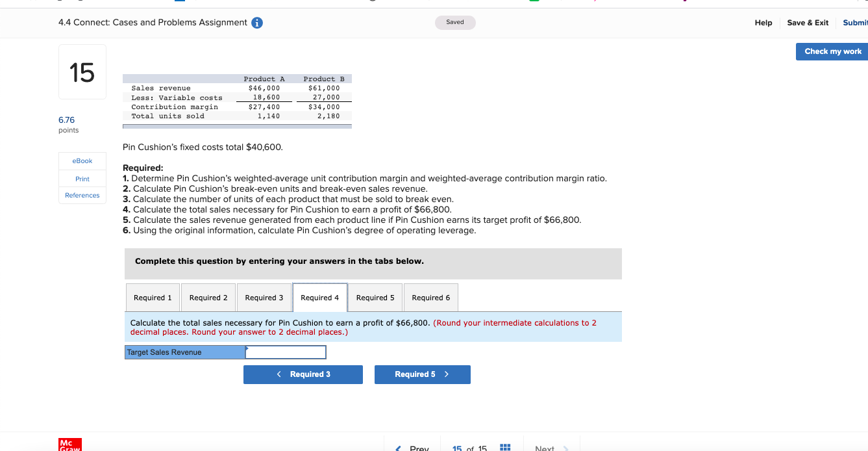Click the Saved status pill
The height and width of the screenshot is (451, 868).
point(454,22)
